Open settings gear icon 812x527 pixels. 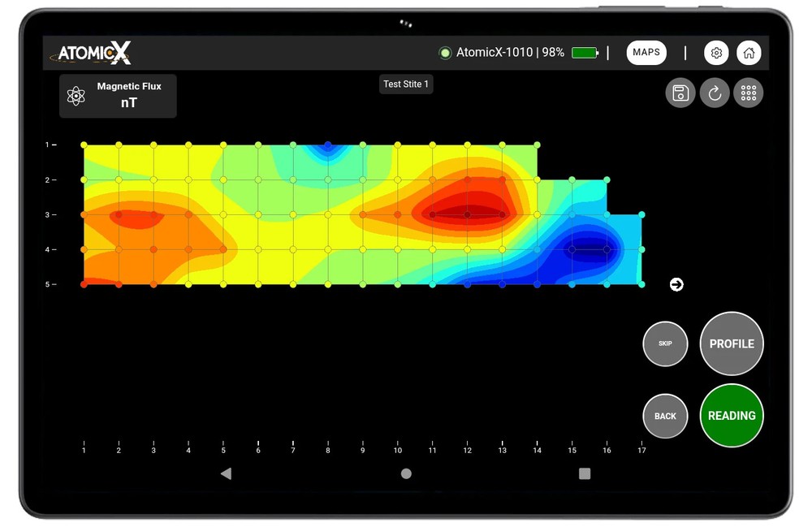coord(716,53)
